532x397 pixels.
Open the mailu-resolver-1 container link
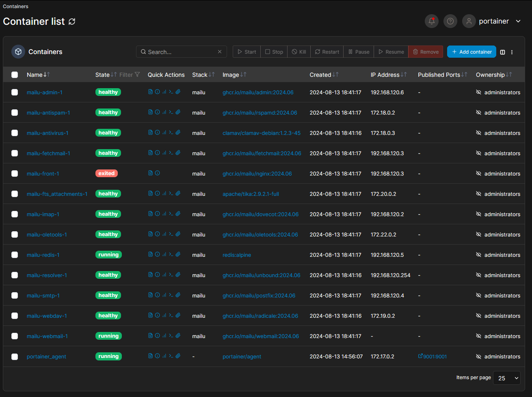click(x=47, y=275)
